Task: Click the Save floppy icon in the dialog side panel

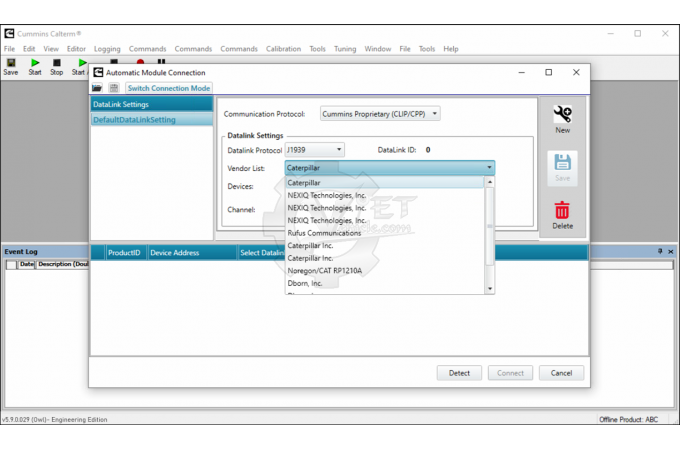Action: pos(562,168)
